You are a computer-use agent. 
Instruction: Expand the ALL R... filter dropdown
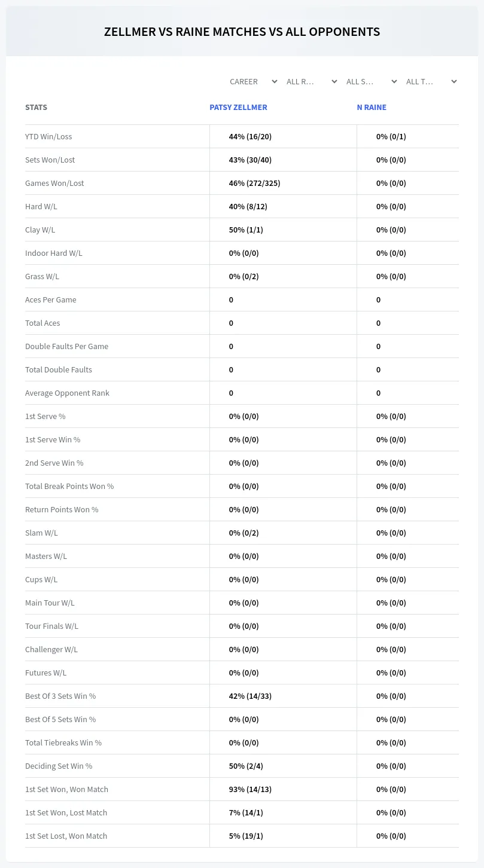click(312, 81)
